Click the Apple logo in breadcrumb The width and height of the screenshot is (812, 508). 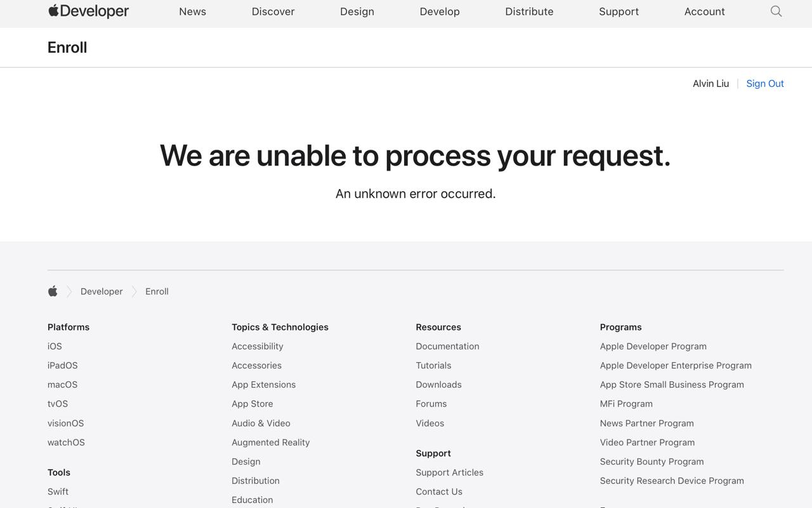pos(53,291)
